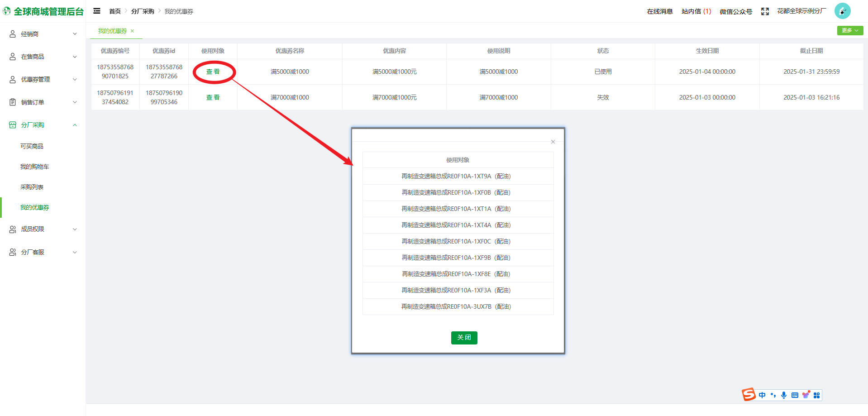
Task: Close the popup dialog with X icon
Action: click(553, 142)
